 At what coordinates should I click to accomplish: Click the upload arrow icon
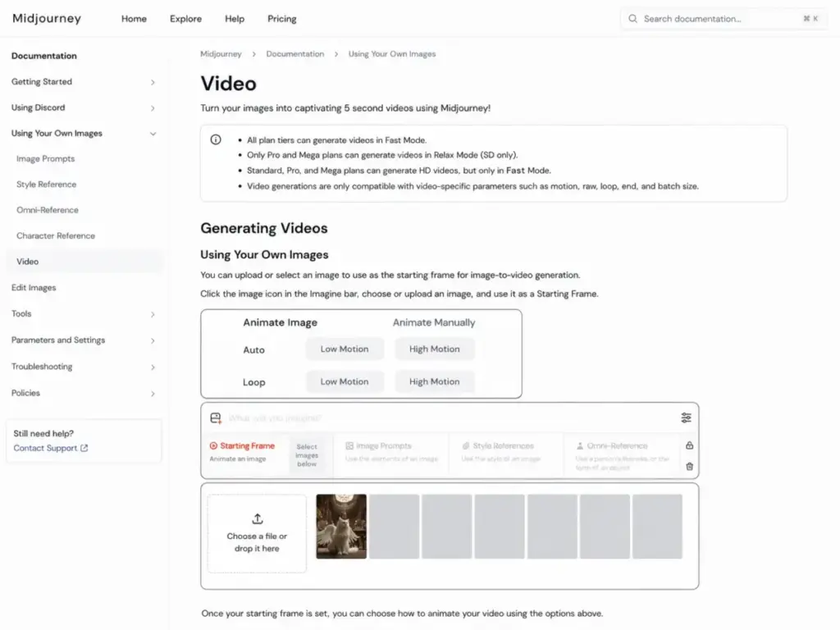pyautogui.click(x=257, y=518)
